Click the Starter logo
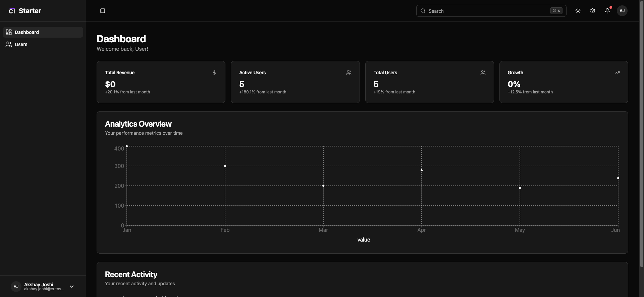 (x=25, y=11)
